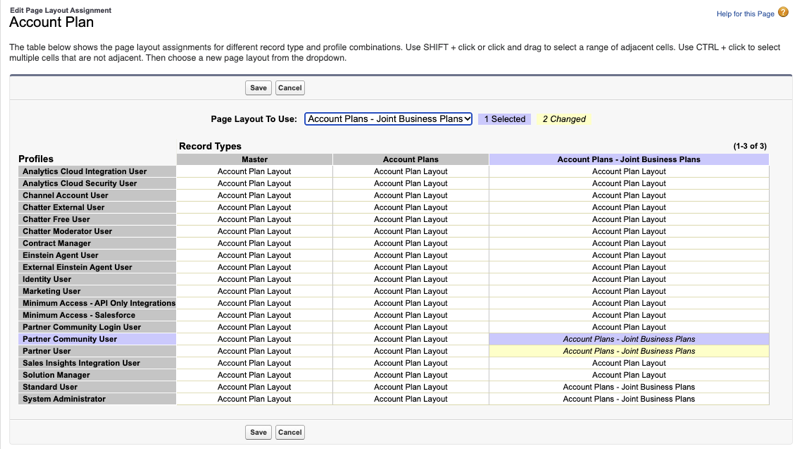
Task: Select Master cell for System Administrator
Action: (255, 399)
